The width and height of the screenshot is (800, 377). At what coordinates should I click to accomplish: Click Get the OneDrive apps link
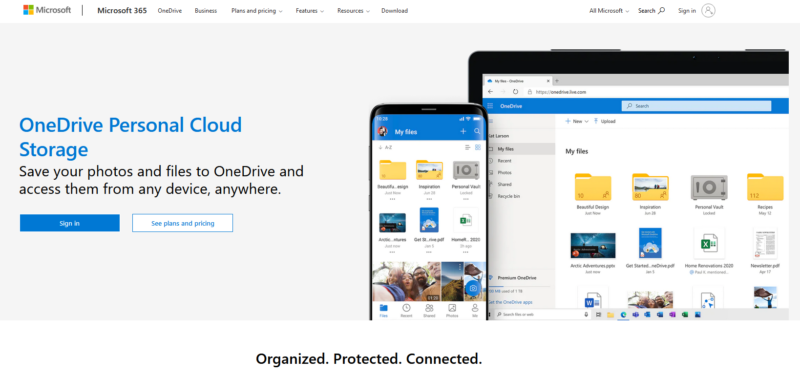click(510, 302)
